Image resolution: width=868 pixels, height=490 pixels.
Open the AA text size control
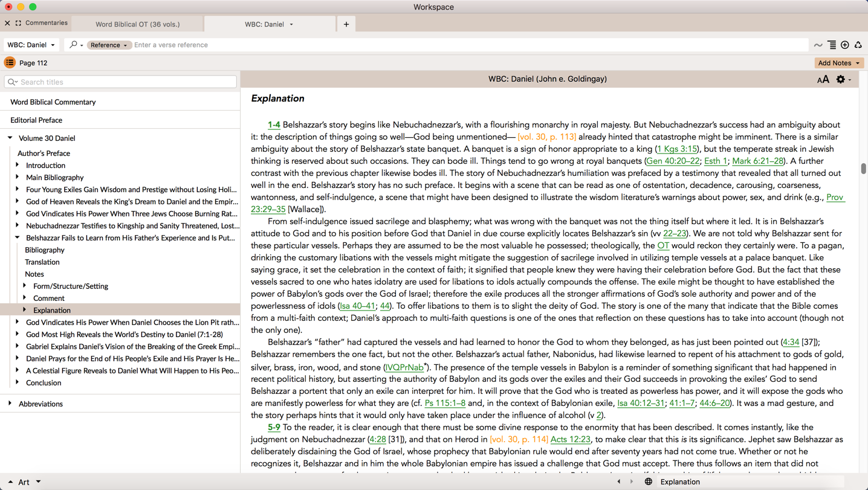click(x=823, y=80)
